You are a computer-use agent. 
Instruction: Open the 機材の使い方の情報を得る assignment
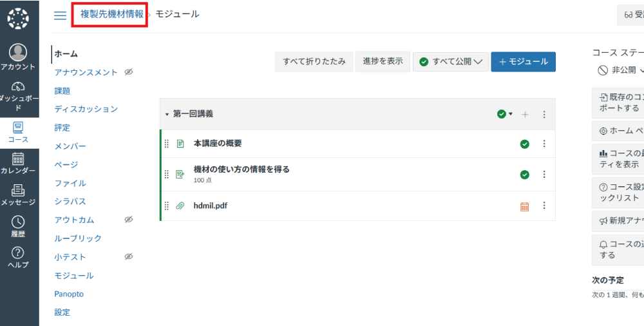click(x=241, y=169)
